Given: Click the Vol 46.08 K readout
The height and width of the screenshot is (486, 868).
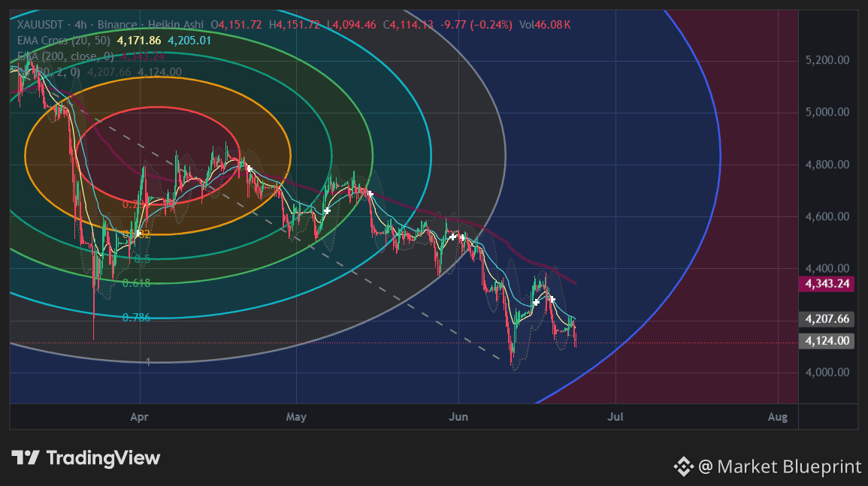Looking at the screenshot, I should tap(545, 25).
